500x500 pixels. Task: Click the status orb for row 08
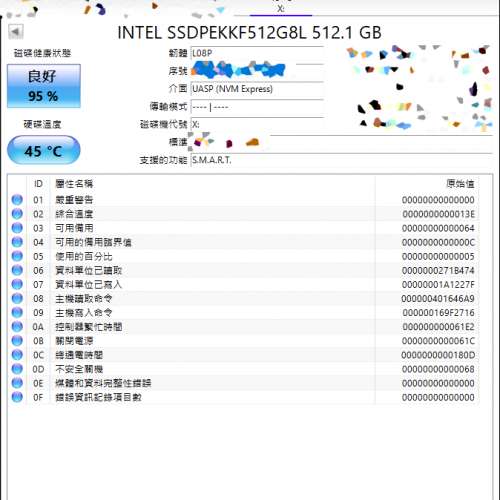coord(17,298)
